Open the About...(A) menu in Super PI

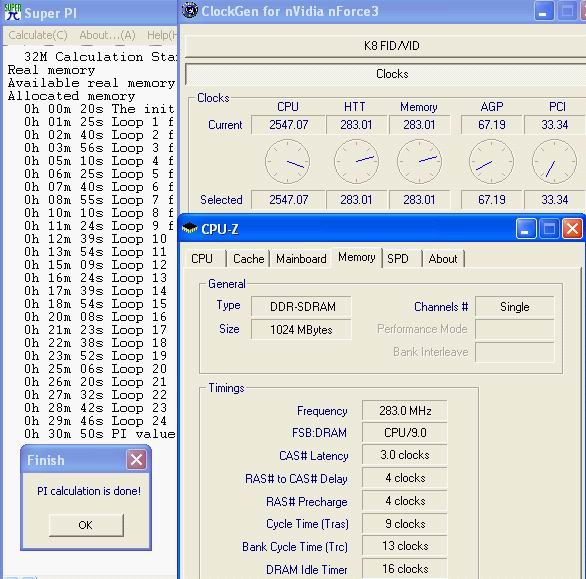(x=107, y=35)
